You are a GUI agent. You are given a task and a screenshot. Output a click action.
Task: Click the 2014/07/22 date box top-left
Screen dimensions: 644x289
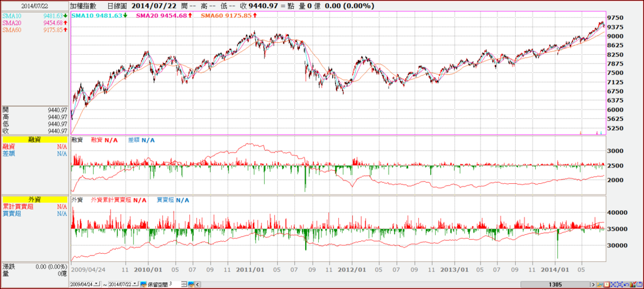coord(35,6)
